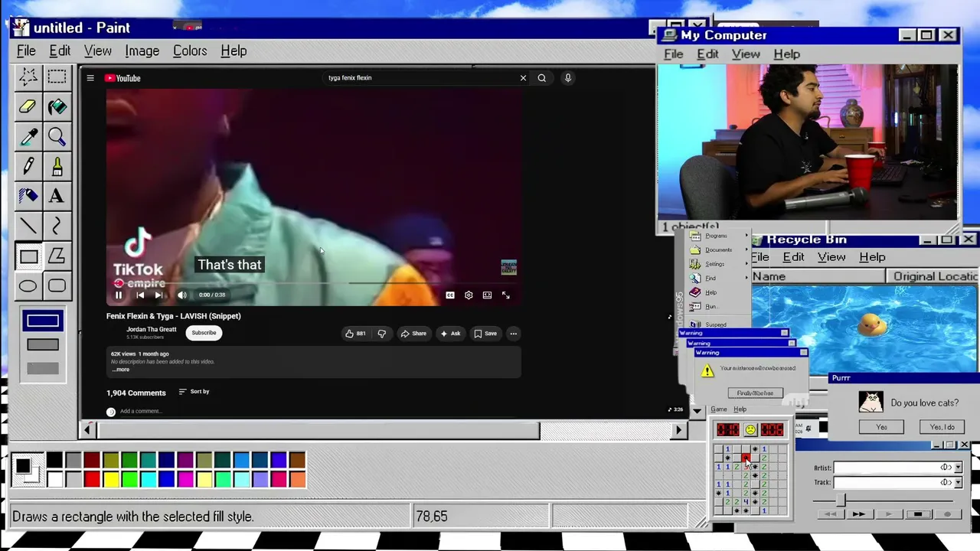This screenshot has height=551, width=980.
Task: Choose the Curve tool in Paint
Action: 57,226
